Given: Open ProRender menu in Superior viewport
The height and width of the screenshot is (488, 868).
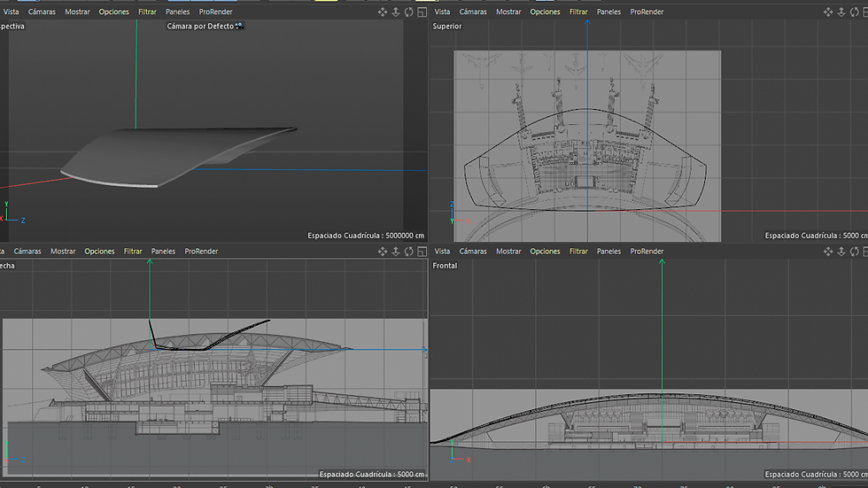Looking at the screenshot, I should point(647,12).
